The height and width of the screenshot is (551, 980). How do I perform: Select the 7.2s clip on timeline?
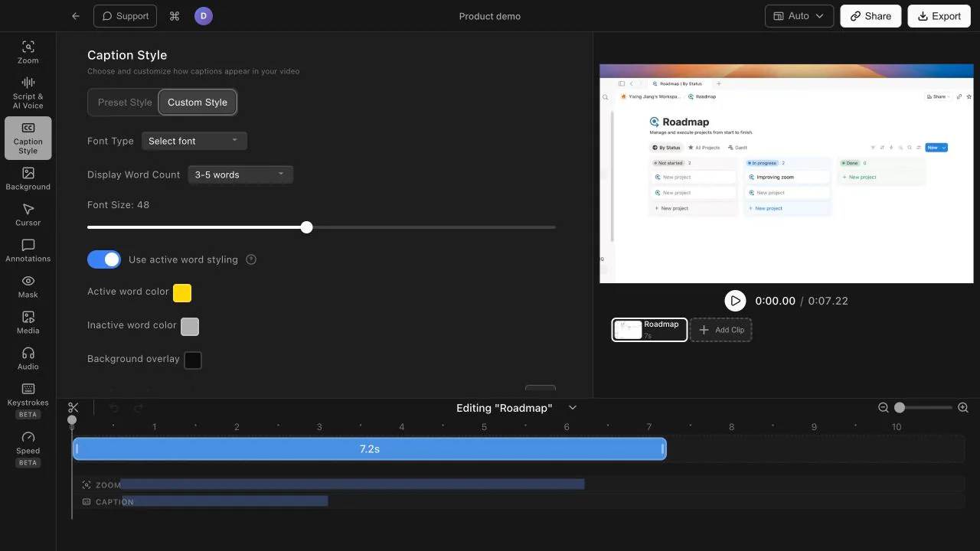tap(370, 449)
